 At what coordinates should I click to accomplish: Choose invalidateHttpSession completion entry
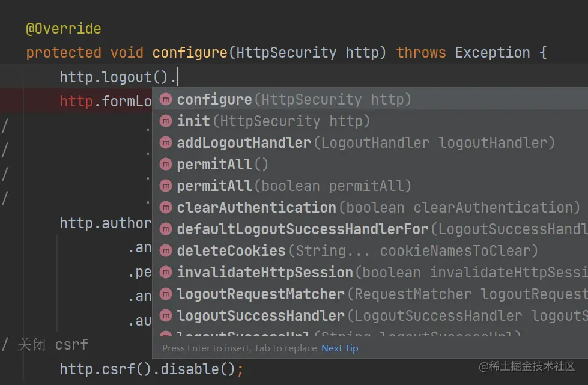pyautogui.click(x=370, y=272)
